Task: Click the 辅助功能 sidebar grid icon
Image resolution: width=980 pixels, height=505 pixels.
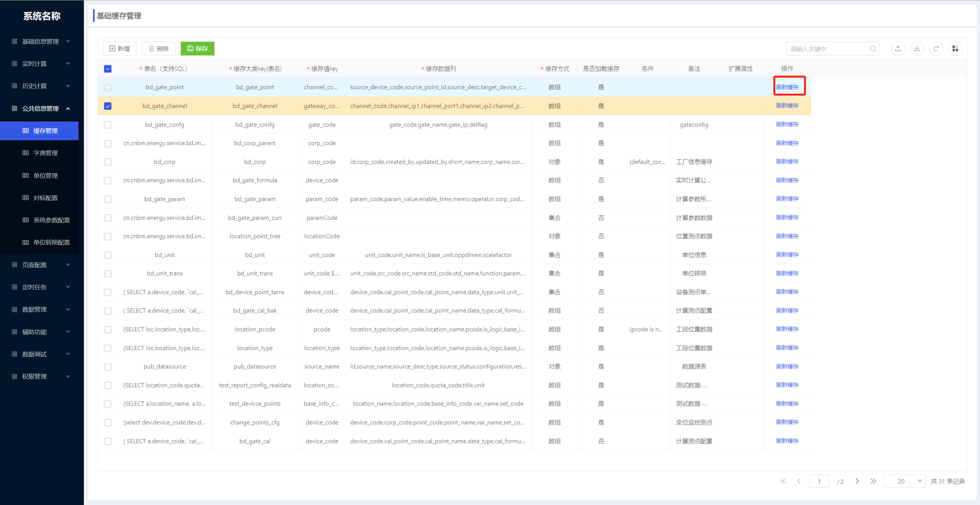Action: coord(15,332)
